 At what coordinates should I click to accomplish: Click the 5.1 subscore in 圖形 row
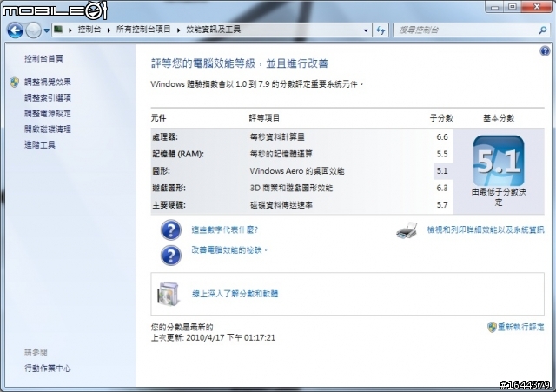(442, 171)
